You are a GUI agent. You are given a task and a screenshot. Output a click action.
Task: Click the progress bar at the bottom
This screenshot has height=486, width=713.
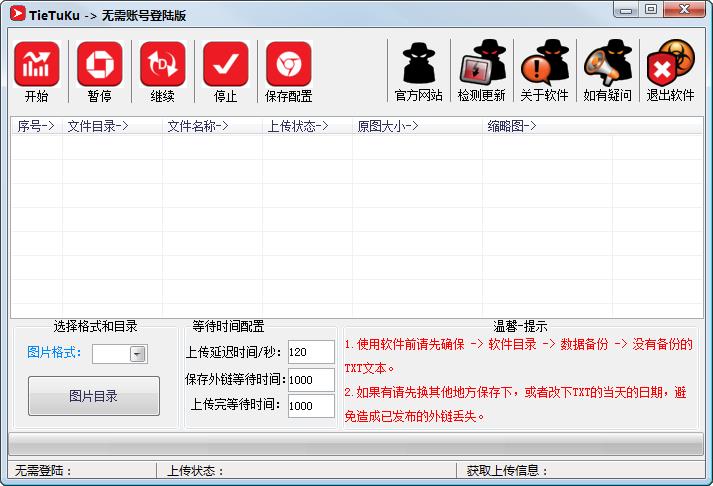coord(355,444)
